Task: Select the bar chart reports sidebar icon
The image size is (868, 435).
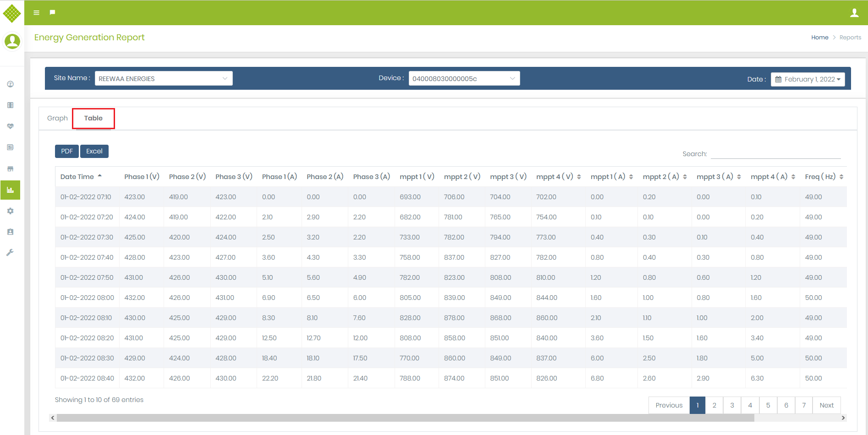Action: coord(10,190)
